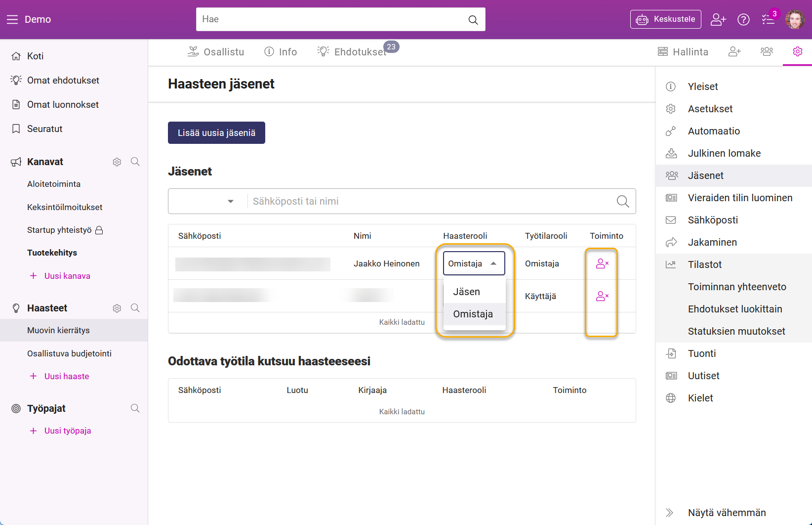Open Automaatio in settings menu
Screen dimensions: 812x525
click(x=714, y=131)
